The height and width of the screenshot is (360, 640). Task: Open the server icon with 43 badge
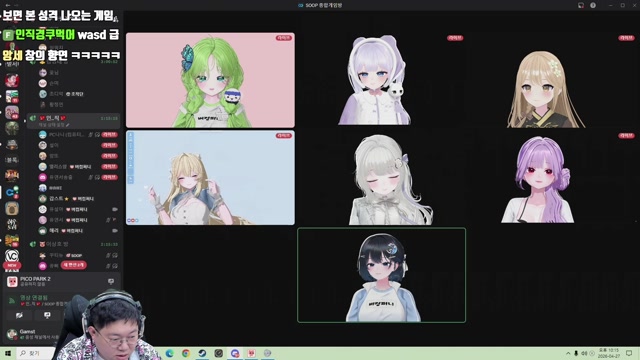(x=12, y=112)
